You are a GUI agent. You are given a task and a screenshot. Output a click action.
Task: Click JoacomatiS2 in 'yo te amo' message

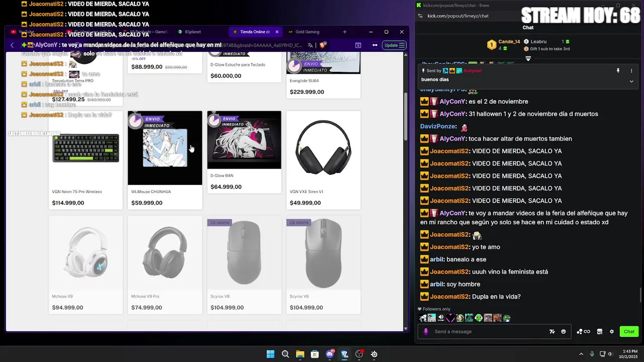click(x=449, y=247)
